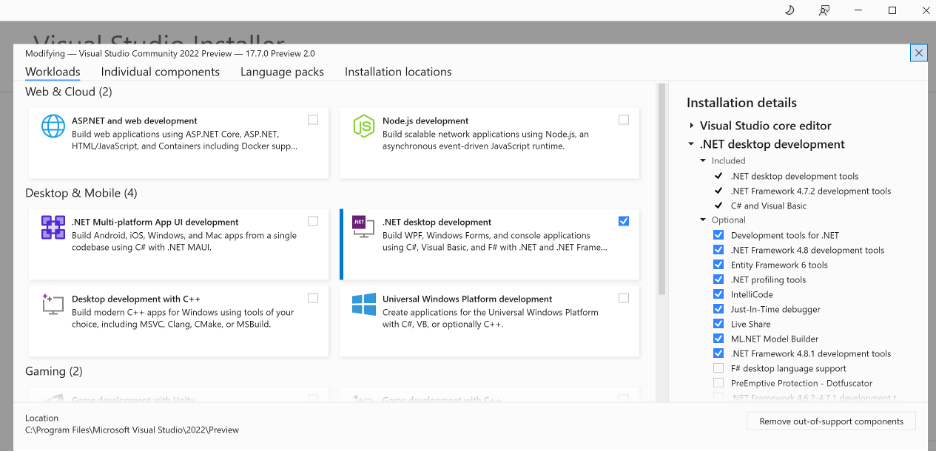Click the Desktop C++ monitor icon
This screenshot has height=452, width=936.
[x=53, y=304]
